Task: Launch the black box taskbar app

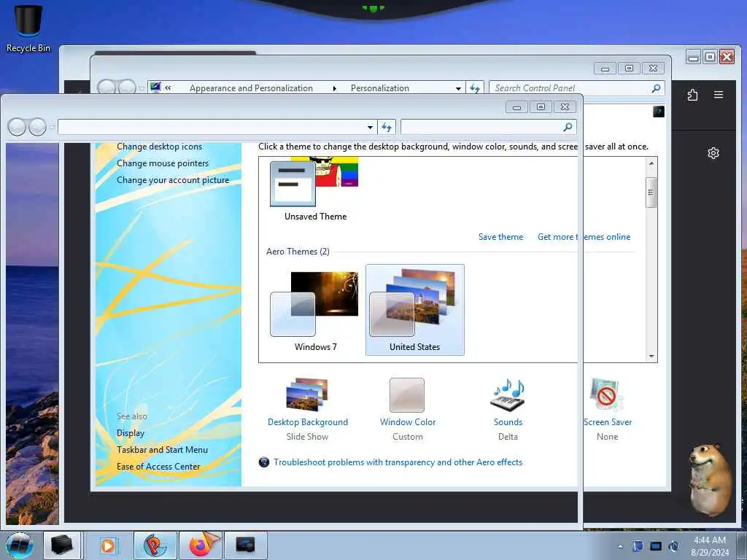Action: pyautogui.click(x=62, y=545)
